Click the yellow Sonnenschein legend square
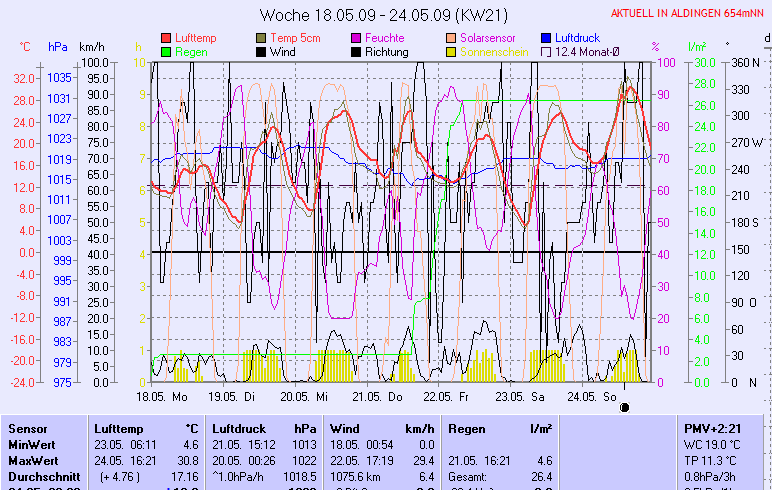The image size is (772, 490). click(x=452, y=51)
